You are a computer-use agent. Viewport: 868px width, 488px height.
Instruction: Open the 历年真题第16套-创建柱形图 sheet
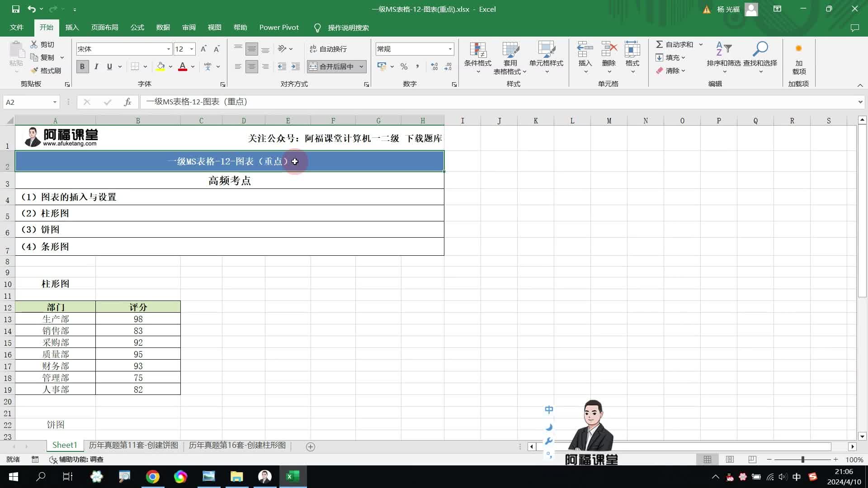(237, 446)
